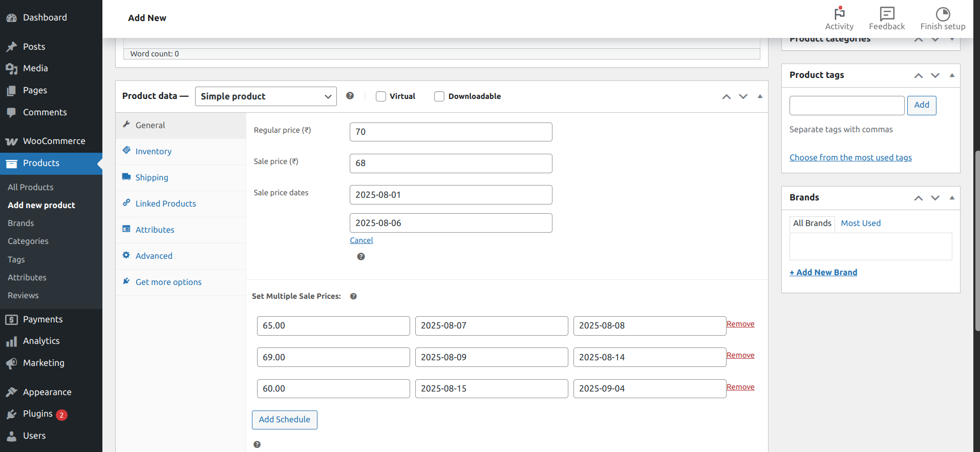
Task: Move Product tags panel down
Action: pyautogui.click(x=935, y=75)
